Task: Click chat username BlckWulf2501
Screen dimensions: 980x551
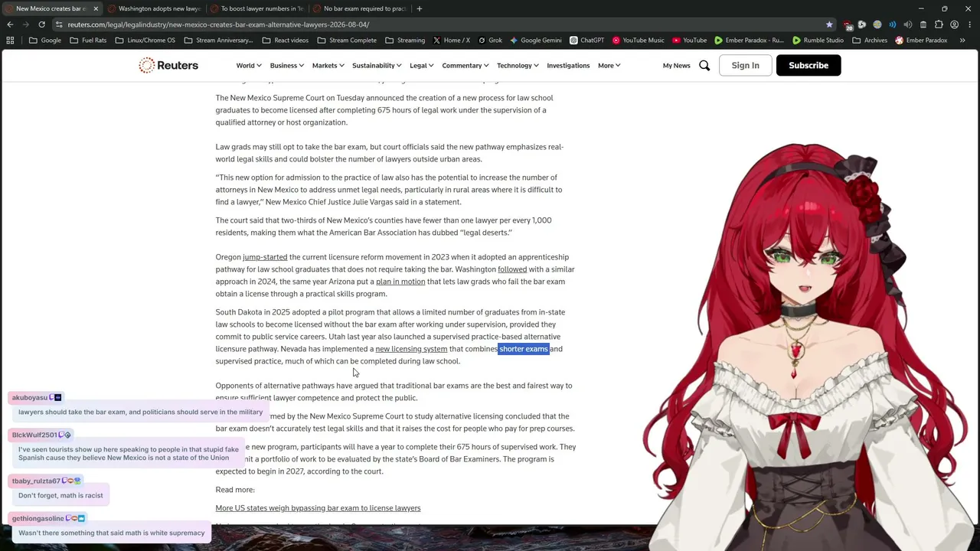Action: coord(34,435)
